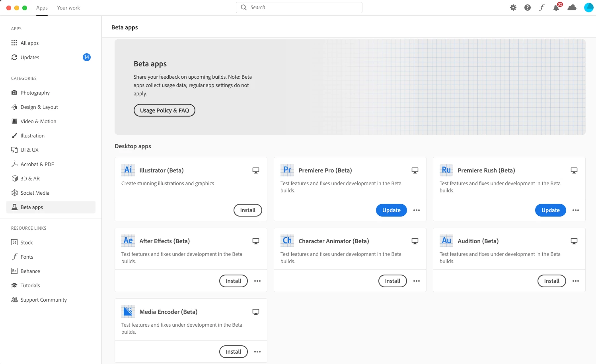The height and width of the screenshot is (364, 596).
Task: Click the desktop monitor icon on Character Animator (Beta)
Action: pos(415,241)
